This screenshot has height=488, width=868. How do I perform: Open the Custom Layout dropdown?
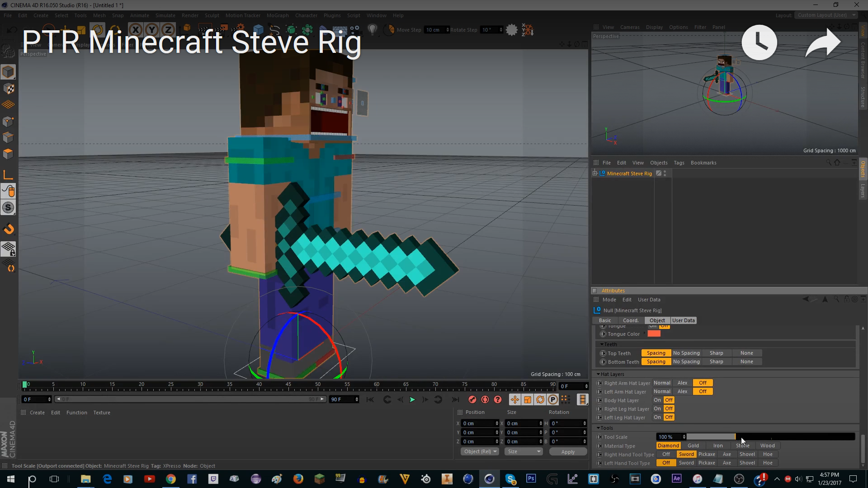coord(826,15)
